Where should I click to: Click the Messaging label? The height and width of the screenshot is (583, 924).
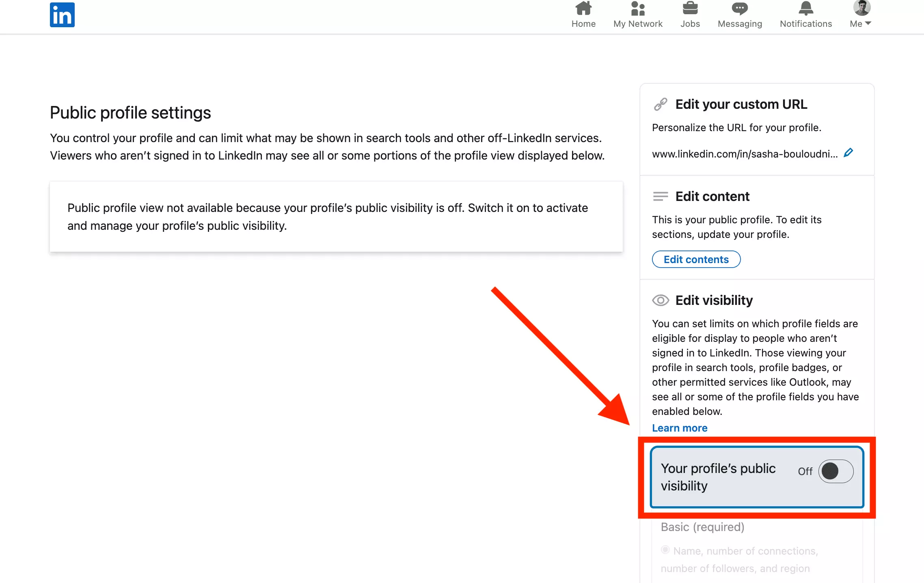click(740, 24)
